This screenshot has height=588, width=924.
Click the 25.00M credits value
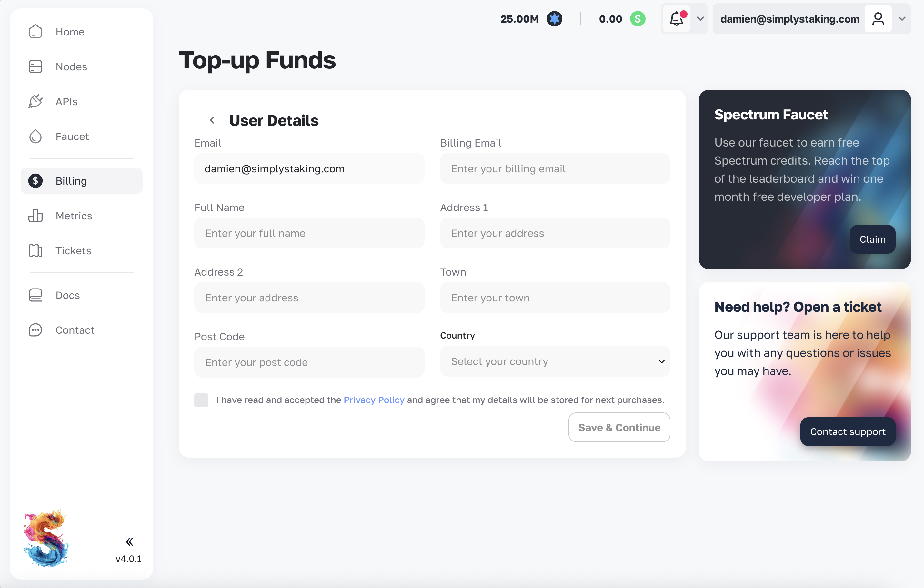519,19
